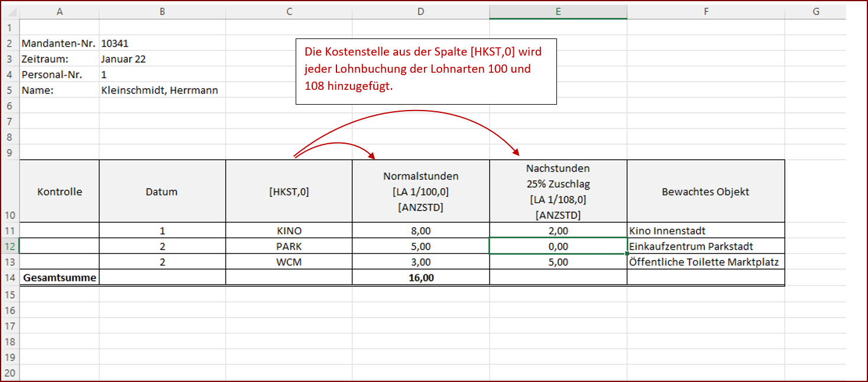Select column header G

(815, 11)
